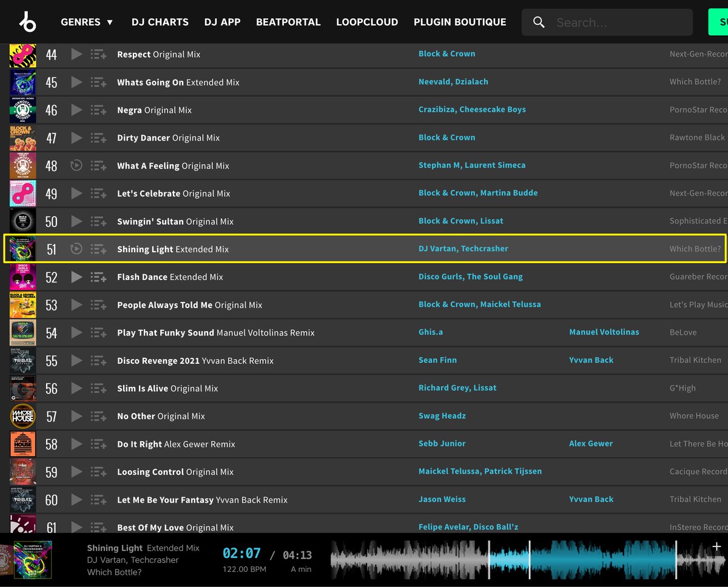This screenshot has height=587, width=728.
Task: Open Yvvan Back remixer on Jason Weiss row
Action: click(591, 500)
